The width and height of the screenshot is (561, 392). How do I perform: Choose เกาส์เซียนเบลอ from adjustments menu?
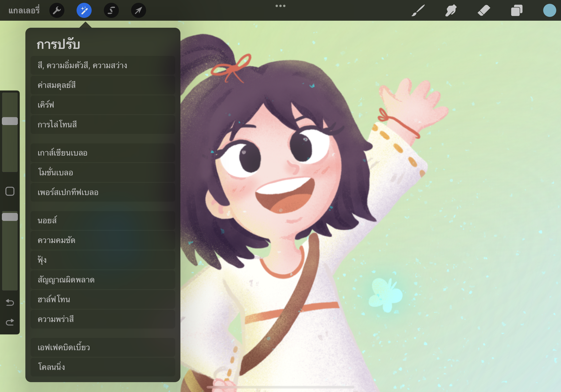[x=103, y=153]
